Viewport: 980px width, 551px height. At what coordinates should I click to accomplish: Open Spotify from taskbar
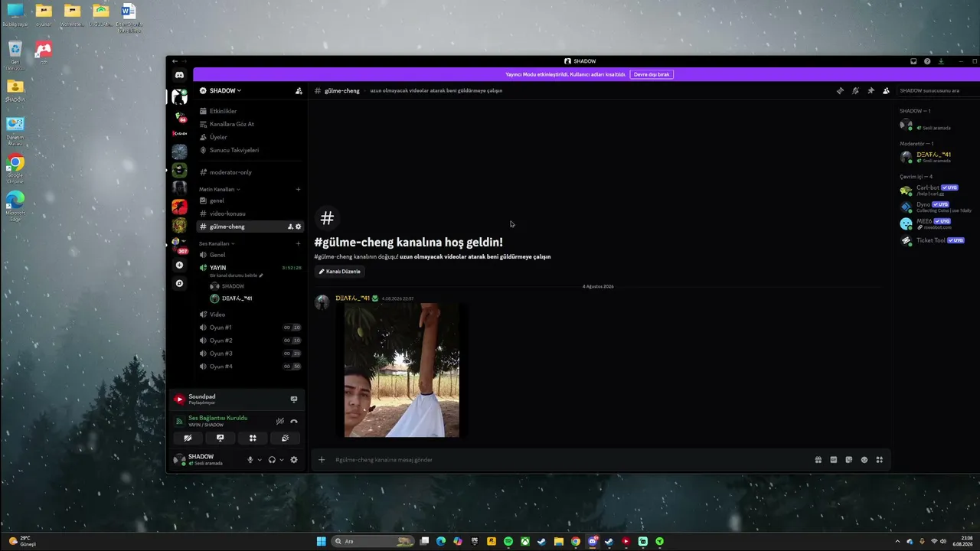pyautogui.click(x=508, y=542)
